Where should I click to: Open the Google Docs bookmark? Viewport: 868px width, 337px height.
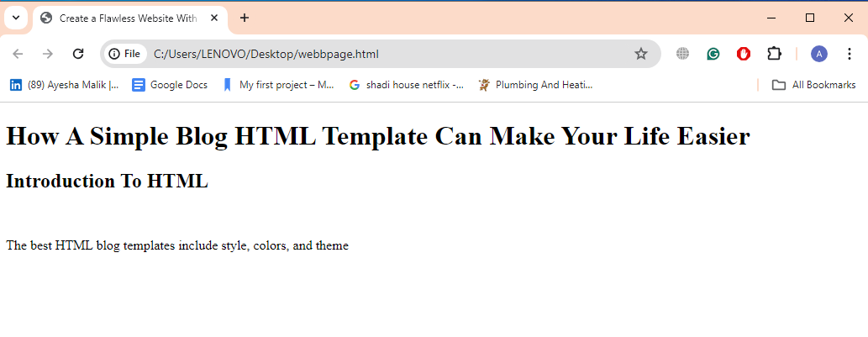coord(170,85)
